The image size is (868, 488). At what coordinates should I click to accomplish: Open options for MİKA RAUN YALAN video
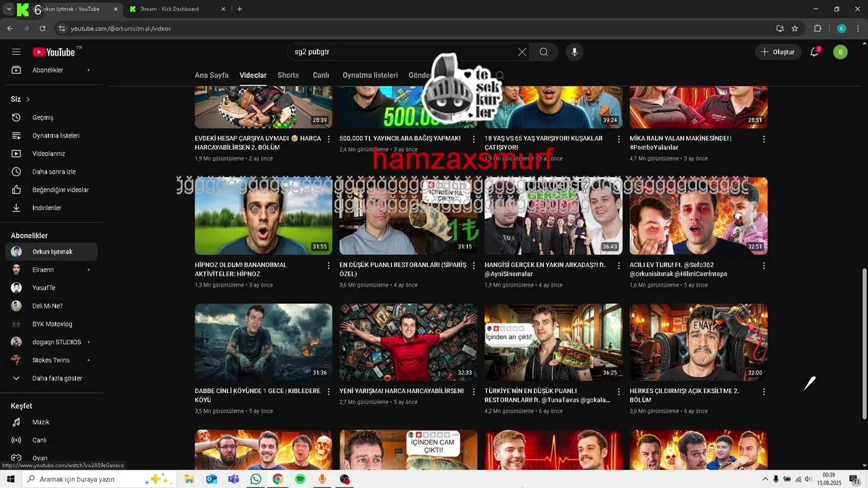pyautogui.click(x=764, y=139)
